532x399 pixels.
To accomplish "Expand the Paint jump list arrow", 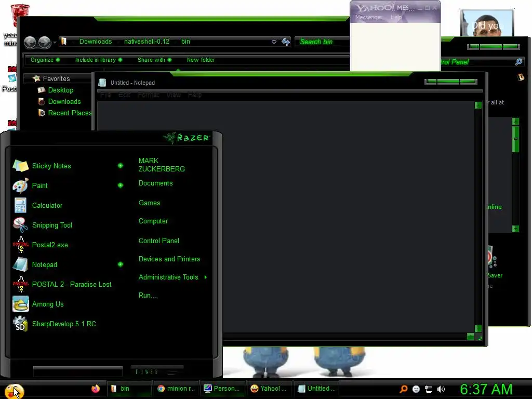I will click(x=121, y=185).
